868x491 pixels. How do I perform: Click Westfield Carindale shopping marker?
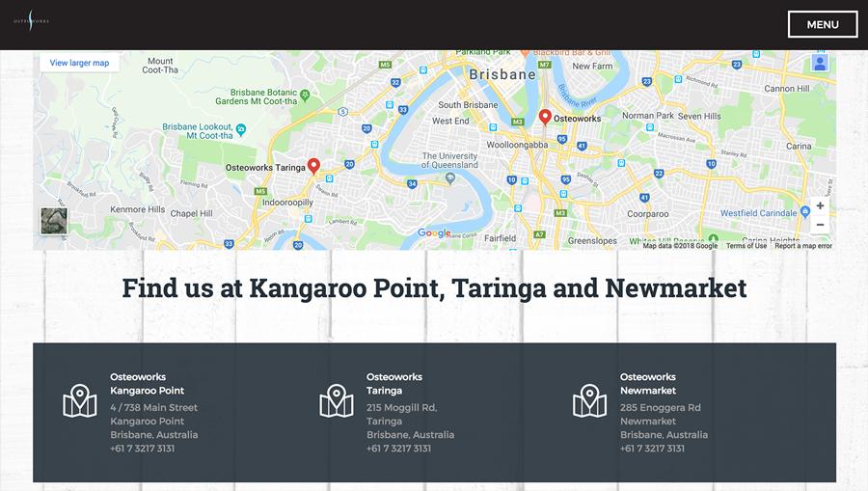click(805, 211)
